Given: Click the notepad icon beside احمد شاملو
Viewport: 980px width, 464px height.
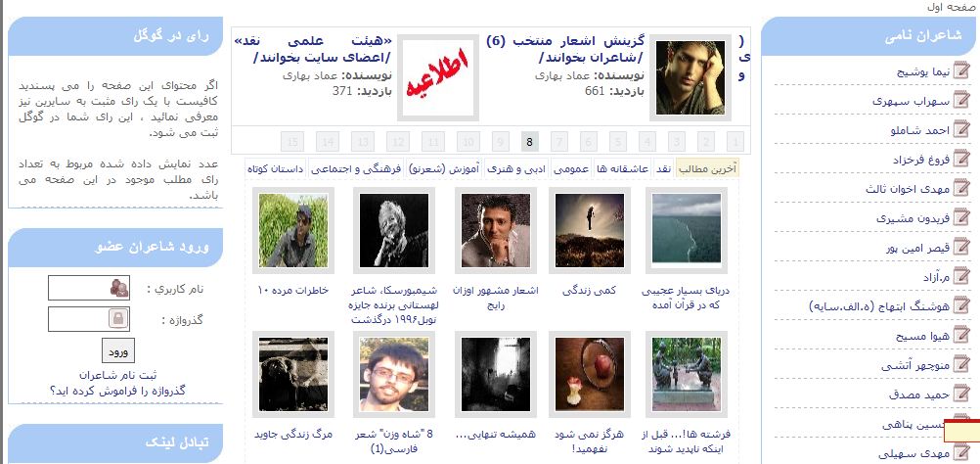Looking at the screenshot, I should pyautogui.click(x=962, y=129).
